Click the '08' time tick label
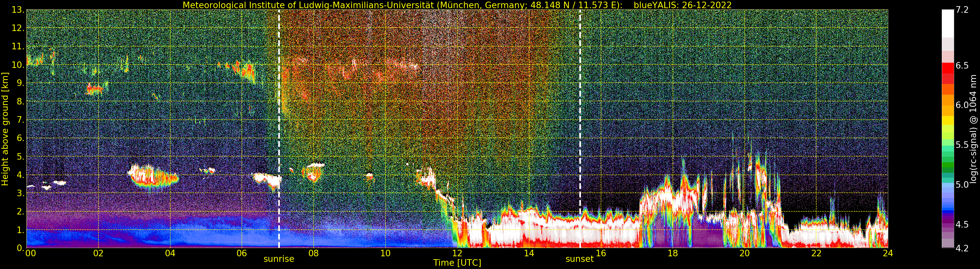Image resolution: width=980 pixels, height=269 pixels. tap(313, 253)
